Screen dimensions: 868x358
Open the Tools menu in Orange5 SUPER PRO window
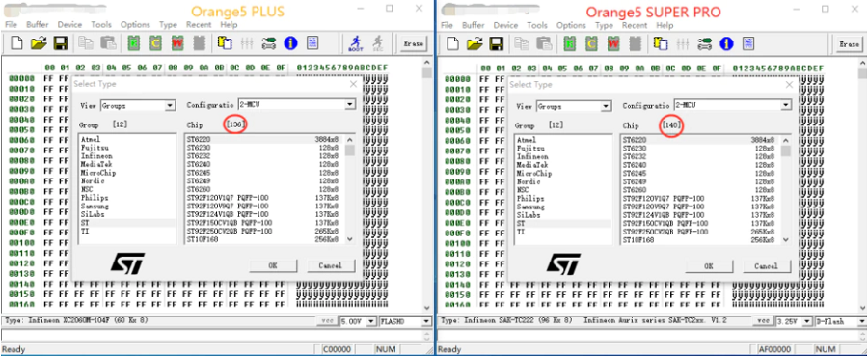536,25
